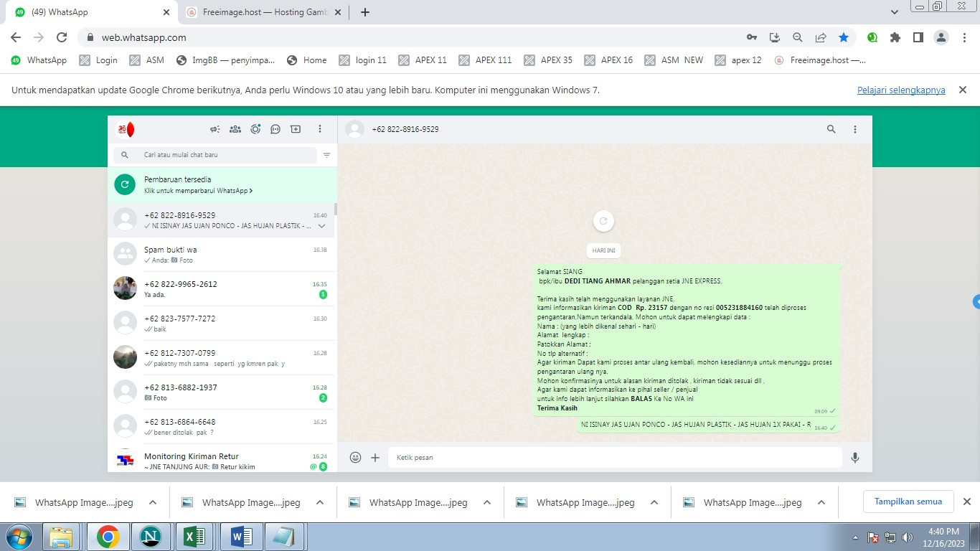Click Klik untuk memperbarui WhatsApp
This screenshot has width=980, height=551.
click(198, 191)
